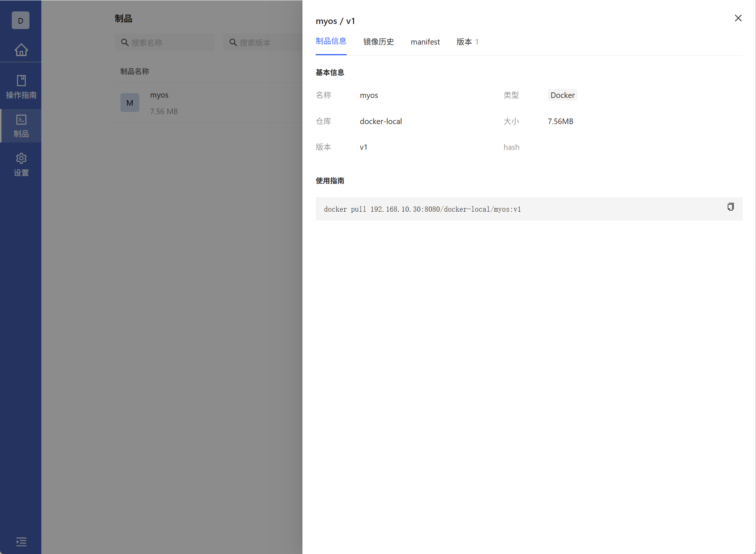
Task: Select the 制品信息 tab
Action: point(331,41)
